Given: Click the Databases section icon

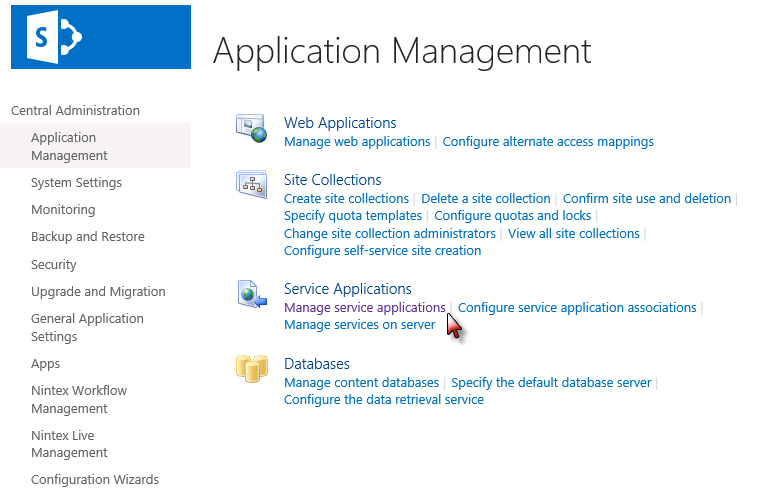Looking at the screenshot, I should point(250,369).
